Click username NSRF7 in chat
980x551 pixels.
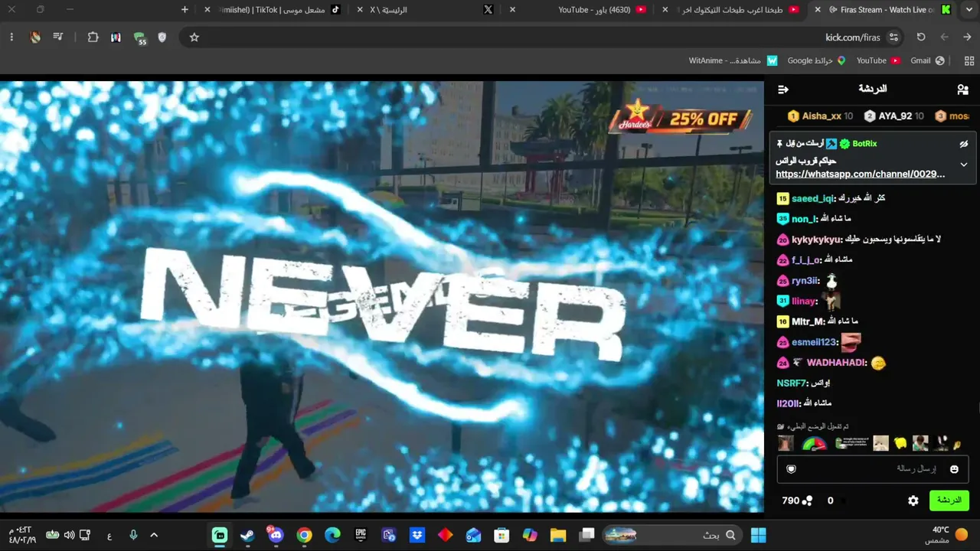(x=792, y=383)
